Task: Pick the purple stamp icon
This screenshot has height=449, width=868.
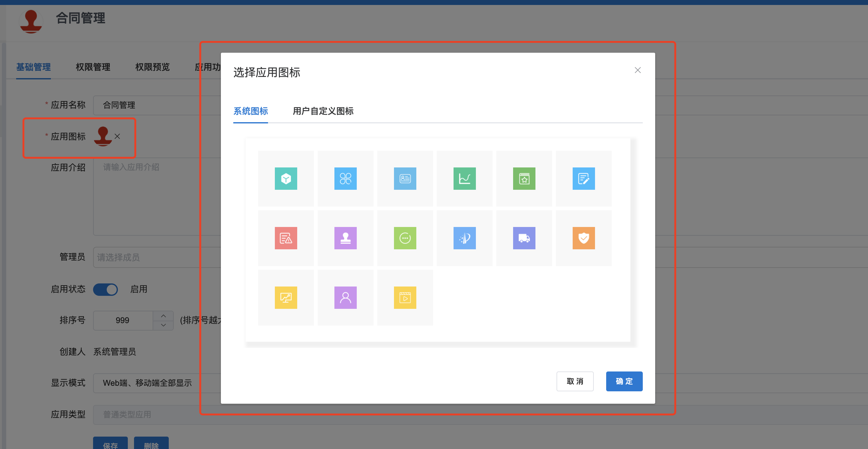Action: 345,238
